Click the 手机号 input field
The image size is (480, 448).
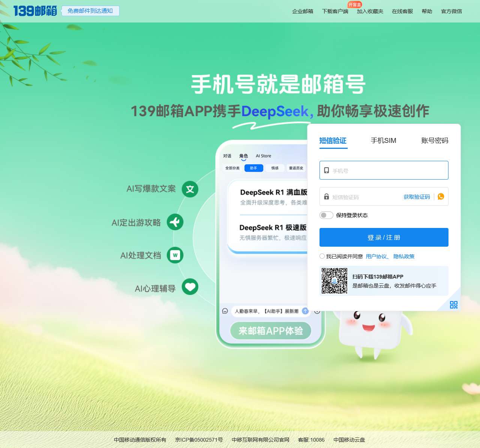point(384,170)
